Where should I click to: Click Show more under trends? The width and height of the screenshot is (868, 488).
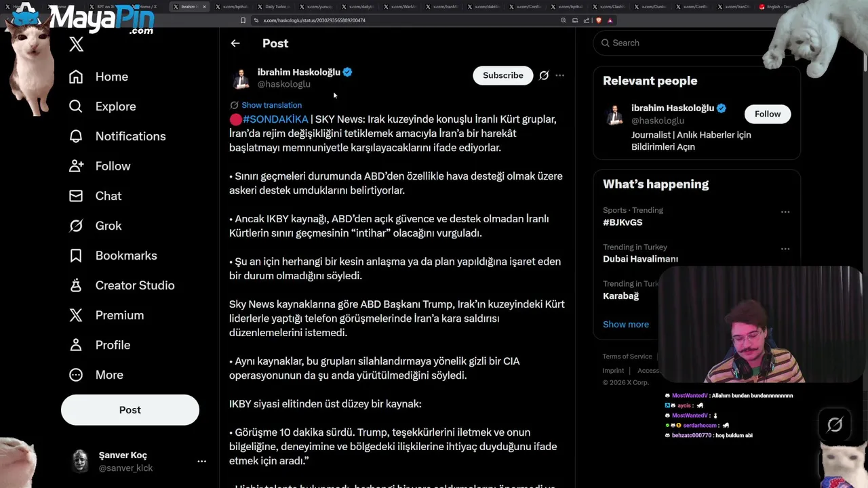tap(626, 324)
